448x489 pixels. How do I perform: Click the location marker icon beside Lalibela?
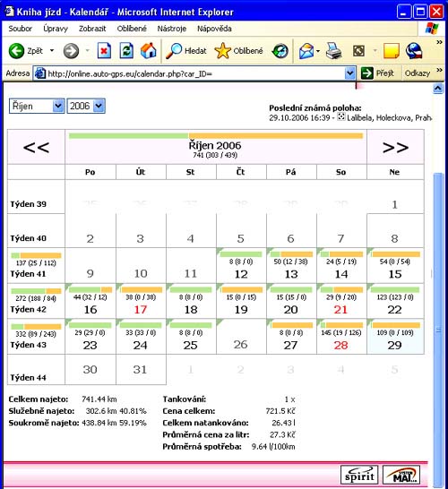[x=341, y=117]
